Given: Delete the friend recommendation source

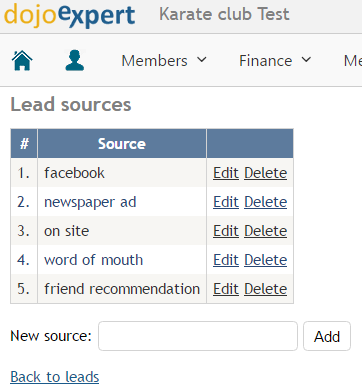Looking at the screenshot, I should (265, 289).
